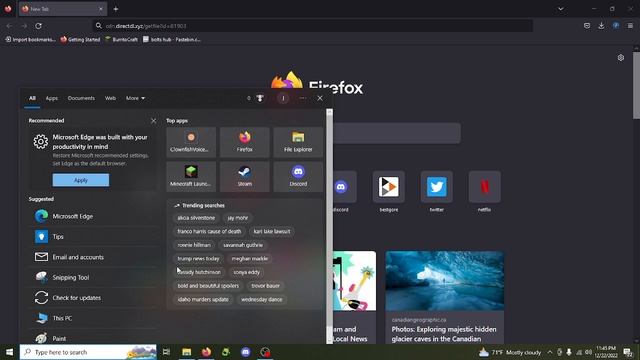Click the rewards trophy icon in search panel
This screenshot has height=360, width=640.
click(x=260, y=98)
